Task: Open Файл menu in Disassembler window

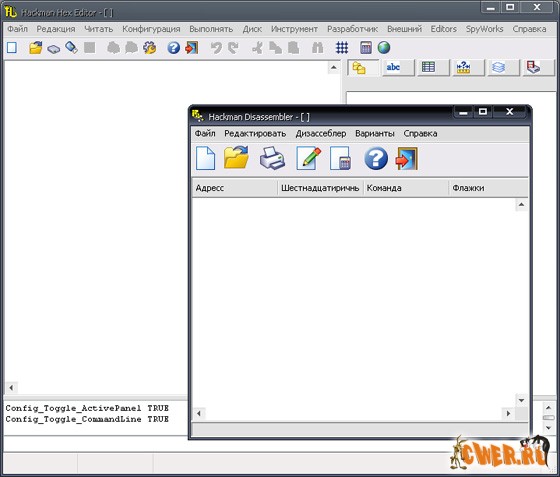Action: click(205, 134)
